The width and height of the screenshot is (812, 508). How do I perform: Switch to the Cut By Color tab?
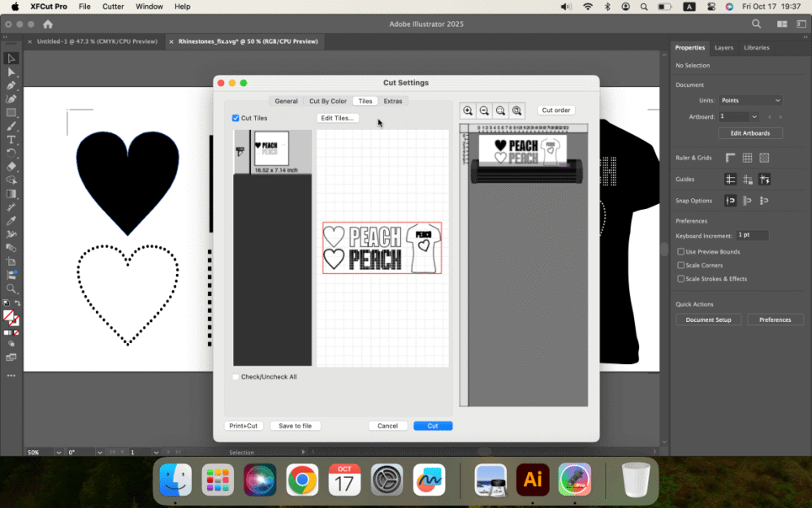327,102
